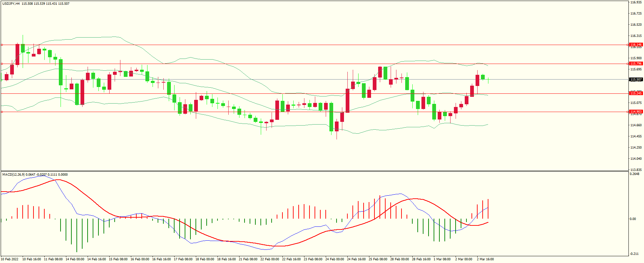Screen dimensions: 644x263
Task: Click the 28 Feb 00:00 time label
Action: [399, 259]
